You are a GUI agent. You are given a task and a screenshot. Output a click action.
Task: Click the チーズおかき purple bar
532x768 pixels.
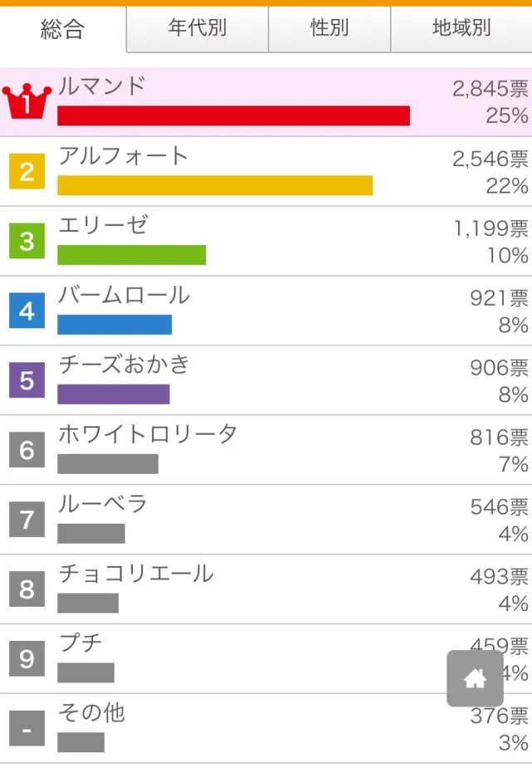tap(114, 394)
